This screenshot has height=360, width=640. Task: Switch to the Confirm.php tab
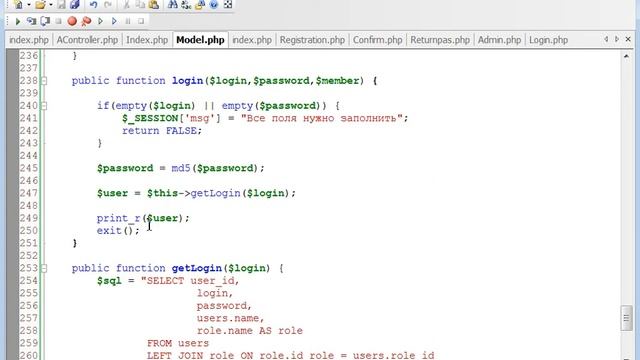point(378,40)
